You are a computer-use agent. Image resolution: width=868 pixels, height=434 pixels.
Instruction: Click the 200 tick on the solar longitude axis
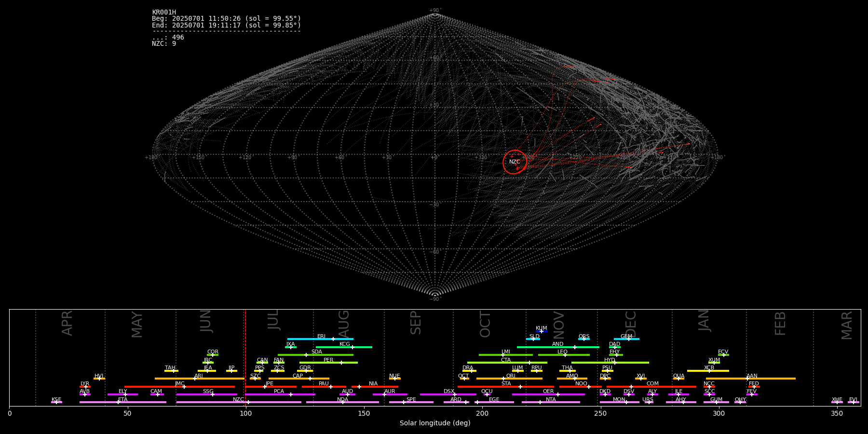click(482, 413)
